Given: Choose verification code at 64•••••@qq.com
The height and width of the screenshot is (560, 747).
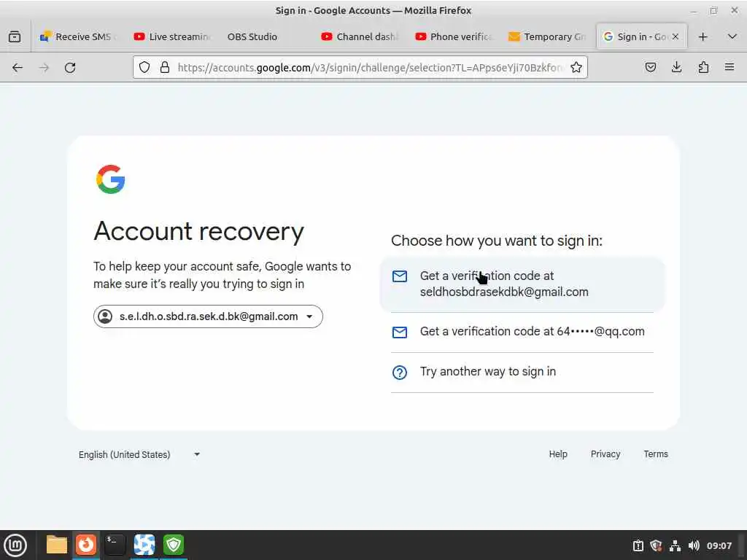Looking at the screenshot, I should tap(522, 332).
